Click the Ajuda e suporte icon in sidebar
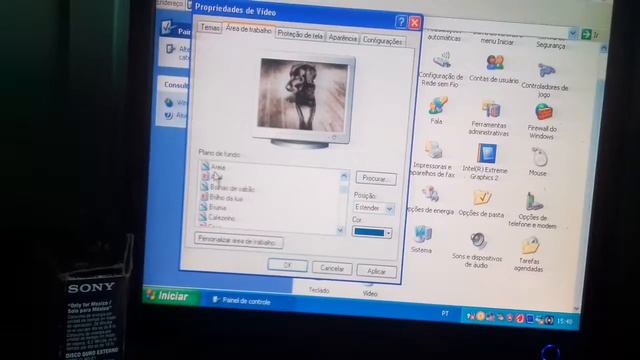640x360 pixels. (168, 116)
